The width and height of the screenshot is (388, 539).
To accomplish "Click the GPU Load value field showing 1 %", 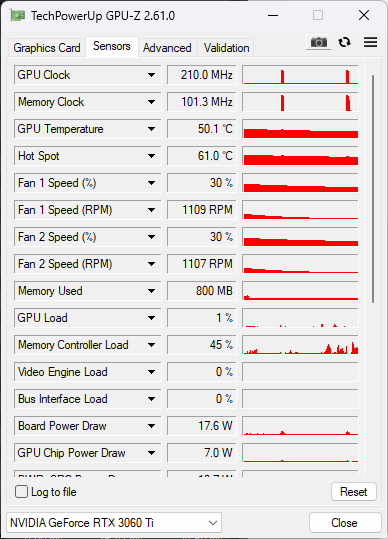I will tap(202, 318).
